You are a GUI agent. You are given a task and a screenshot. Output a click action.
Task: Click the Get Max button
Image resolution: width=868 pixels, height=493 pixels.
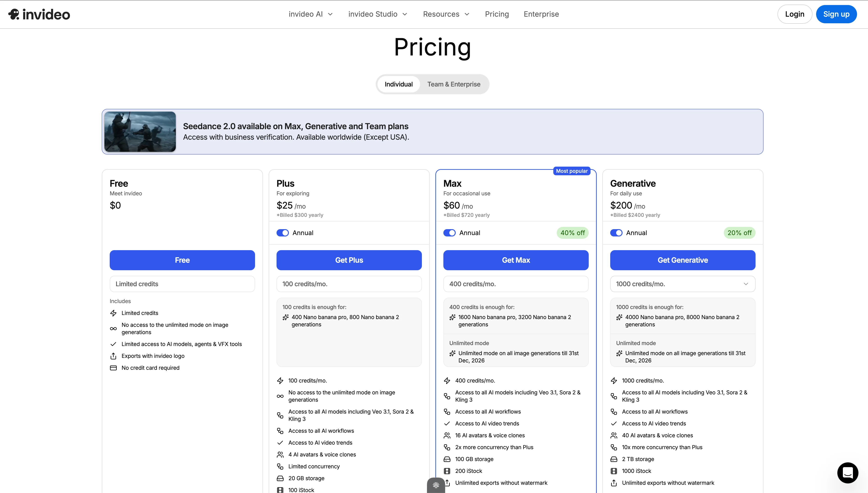[x=516, y=260]
